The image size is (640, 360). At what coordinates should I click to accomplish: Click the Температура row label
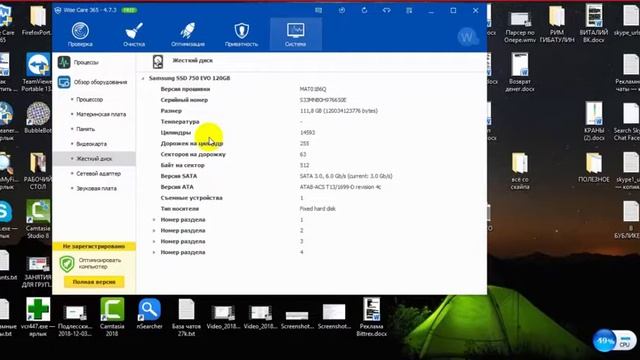click(x=180, y=122)
